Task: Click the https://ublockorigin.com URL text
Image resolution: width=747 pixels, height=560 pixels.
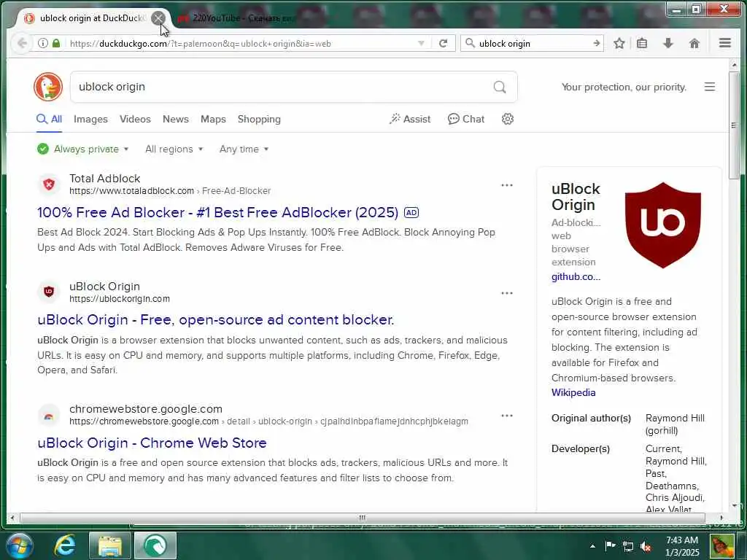Action: [x=120, y=298]
